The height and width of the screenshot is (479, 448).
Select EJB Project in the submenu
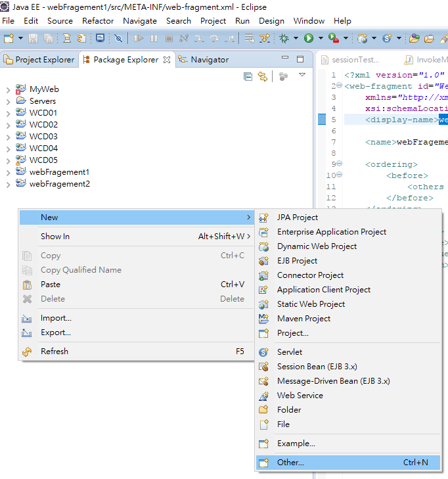pos(348,261)
